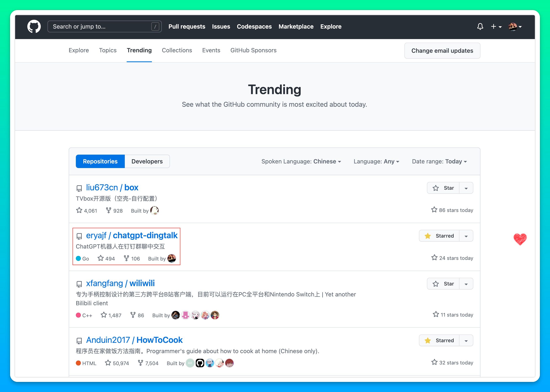Open the Language Any filter dropdown

pos(376,162)
